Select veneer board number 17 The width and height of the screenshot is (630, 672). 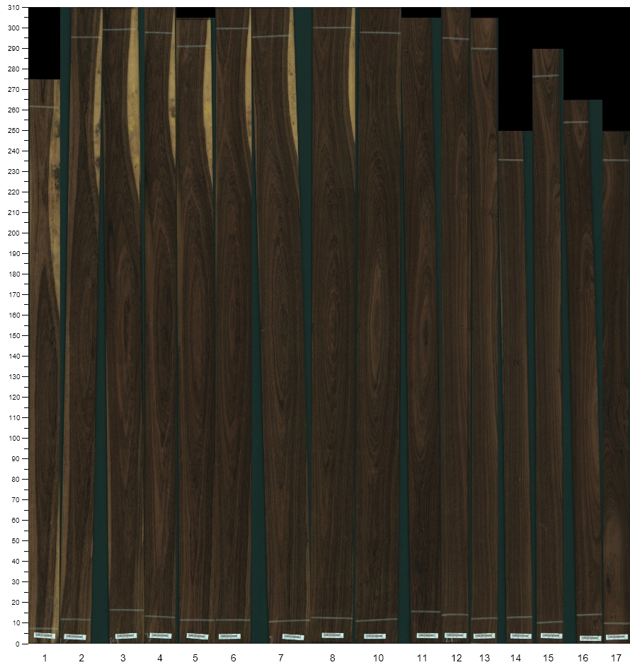click(x=616, y=396)
